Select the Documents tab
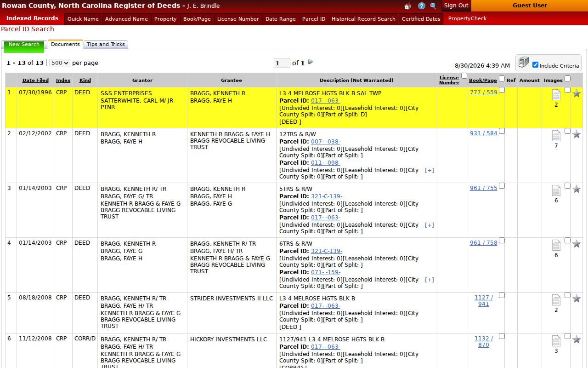588x368 pixels. click(x=65, y=44)
